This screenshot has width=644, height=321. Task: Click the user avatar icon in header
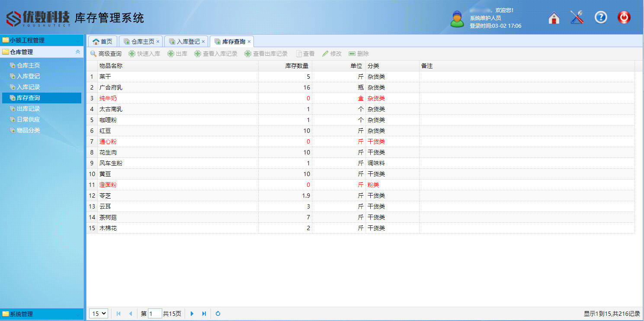[457, 19]
